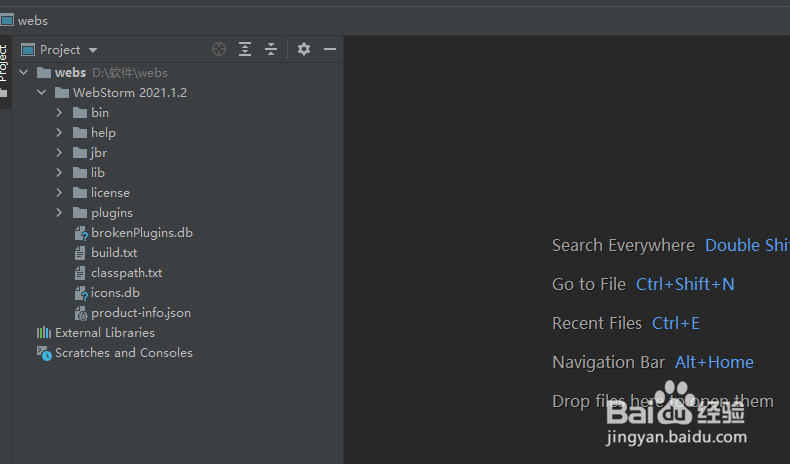Open the Project view dropdown arrow
The width and height of the screenshot is (790, 464).
pos(93,50)
